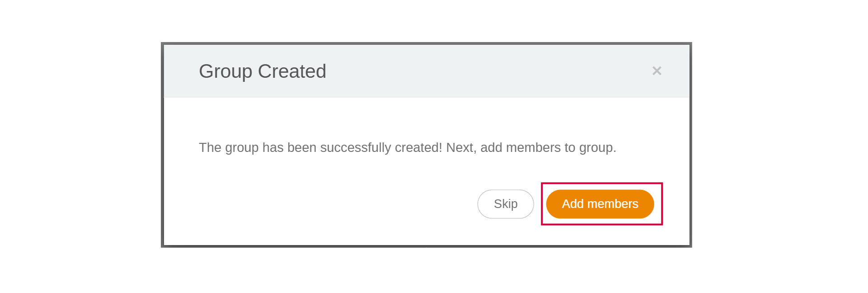Choose Skip to bypass member adding

tap(505, 204)
